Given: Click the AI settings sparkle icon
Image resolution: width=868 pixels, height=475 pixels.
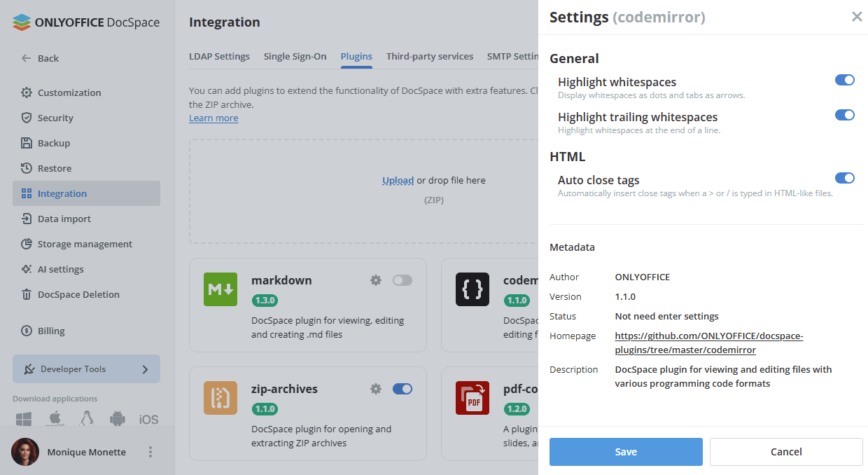Looking at the screenshot, I should pyautogui.click(x=27, y=269).
